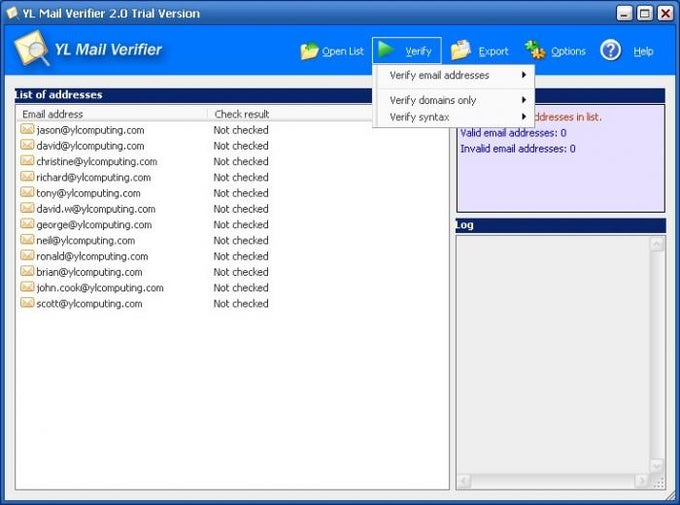The image size is (680, 505).
Task: Click the Log scrollbar up arrow
Action: point(657,244)
